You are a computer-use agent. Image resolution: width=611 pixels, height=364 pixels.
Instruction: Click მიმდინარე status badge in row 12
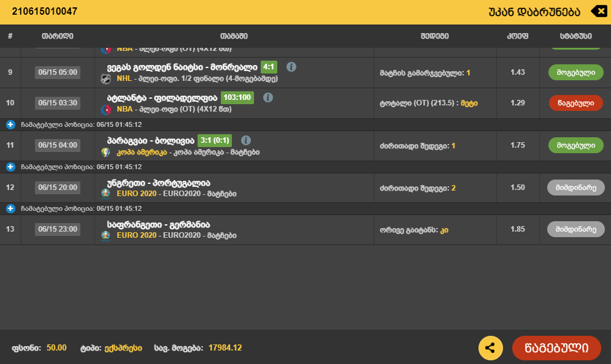[x=575, y=188]
